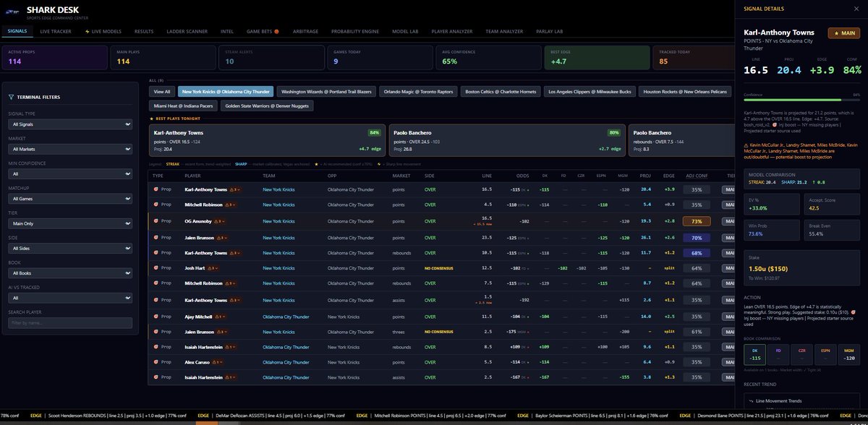Select the Boston Celtics @ Charlotte Hornets game
Image resolution: width=868 pixels, height=425 pixels.
[x=500, y=92]
